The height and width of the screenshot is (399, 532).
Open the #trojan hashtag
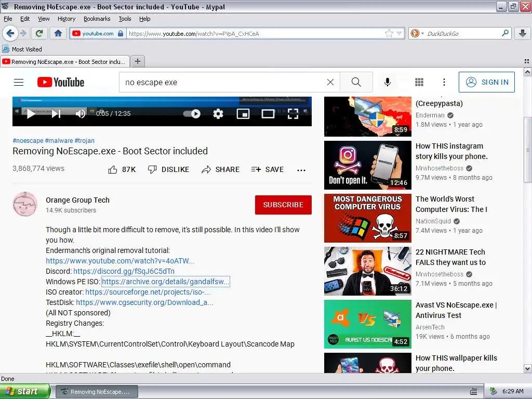pos(85,140)
